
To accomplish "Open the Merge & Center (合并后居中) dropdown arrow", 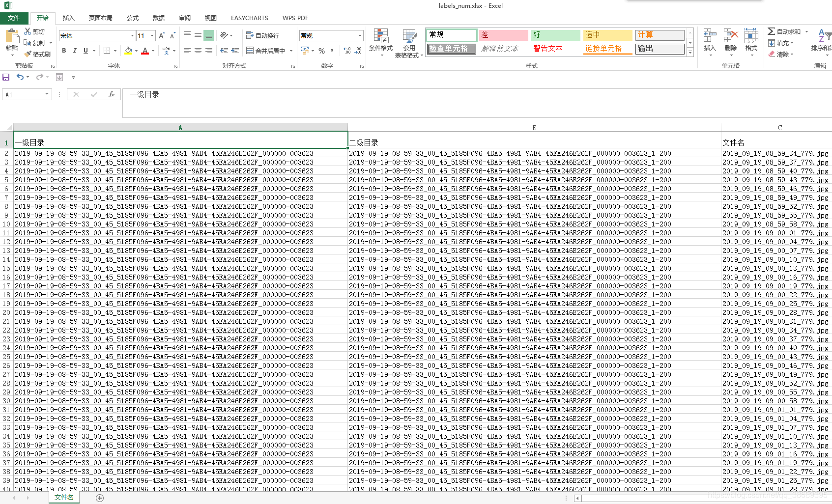I will click(x=291, y=51).
